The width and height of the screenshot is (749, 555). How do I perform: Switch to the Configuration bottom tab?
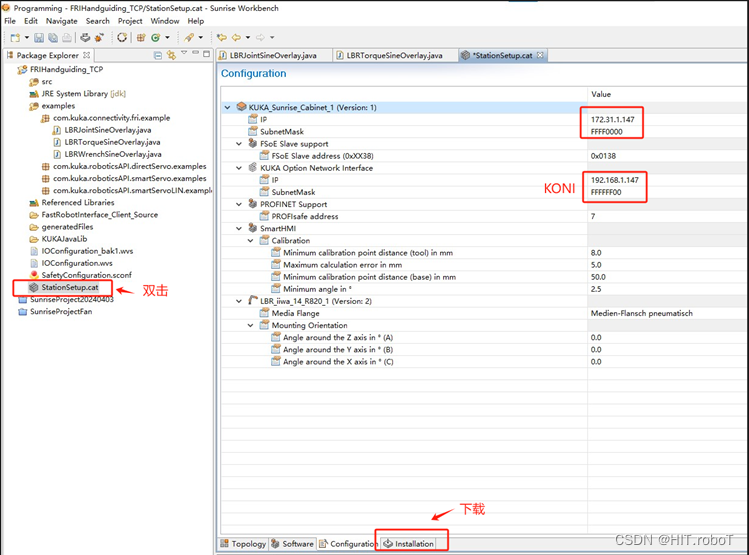point(349,544)
